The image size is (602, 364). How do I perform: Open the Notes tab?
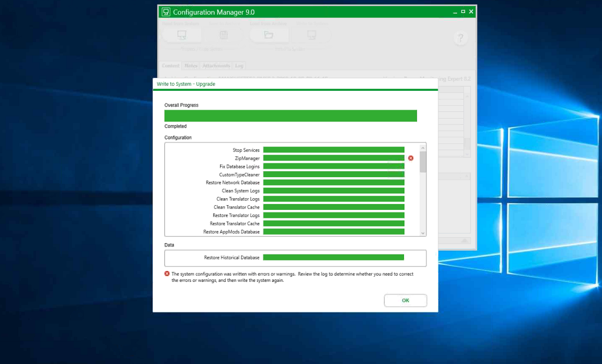point(191,66)
